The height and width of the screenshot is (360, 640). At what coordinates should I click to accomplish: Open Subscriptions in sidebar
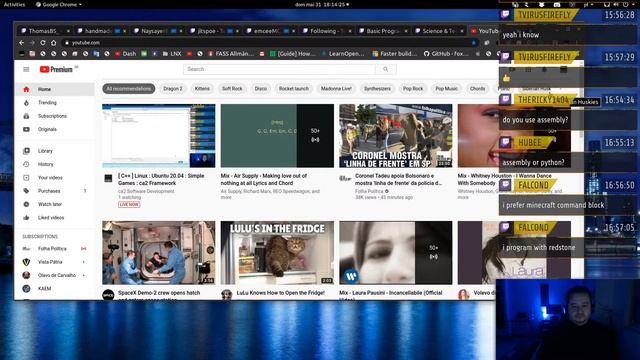coord(55,116)
